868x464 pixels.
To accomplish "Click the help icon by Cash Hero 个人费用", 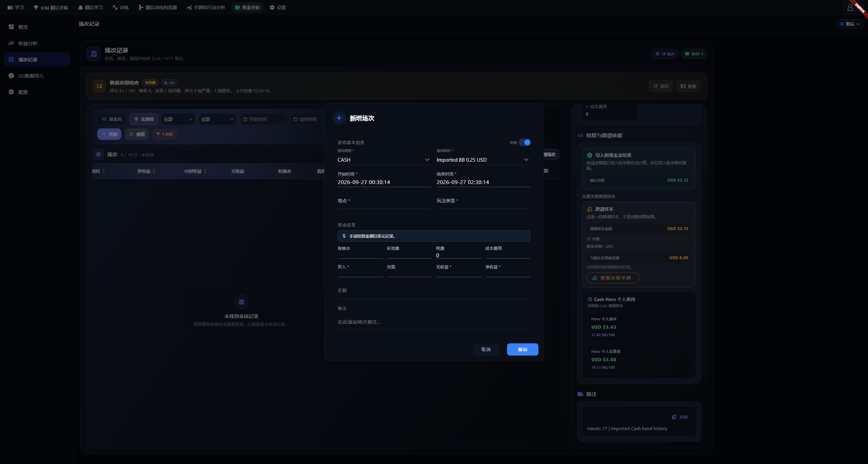I will click(x=590, y=299).
